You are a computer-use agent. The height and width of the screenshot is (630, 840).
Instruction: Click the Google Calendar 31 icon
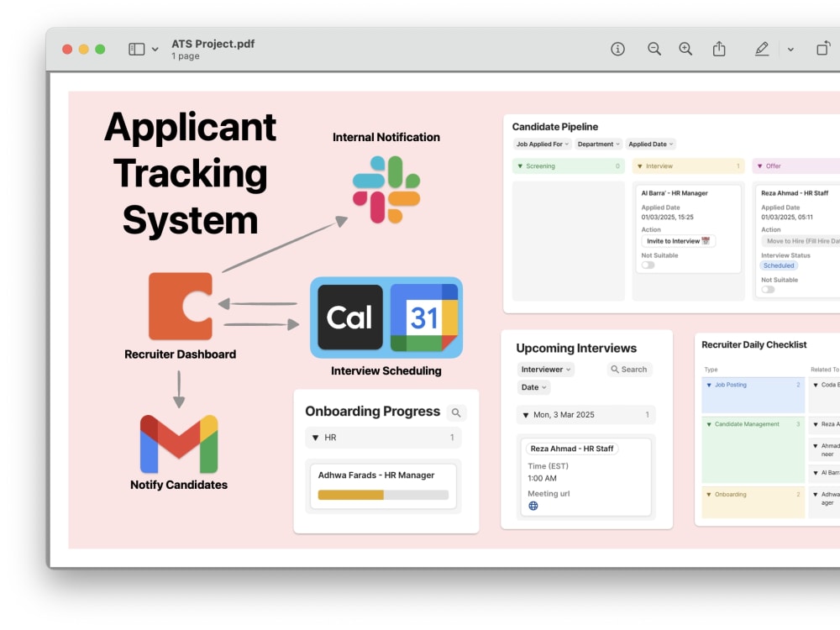click(424, 318)
